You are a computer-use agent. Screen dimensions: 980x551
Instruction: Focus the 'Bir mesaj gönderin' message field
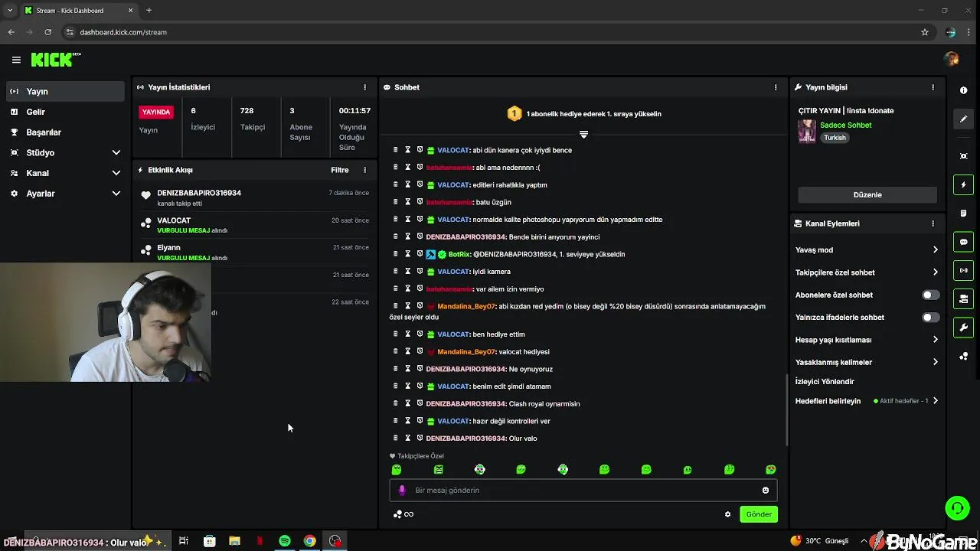pos(583,491)
